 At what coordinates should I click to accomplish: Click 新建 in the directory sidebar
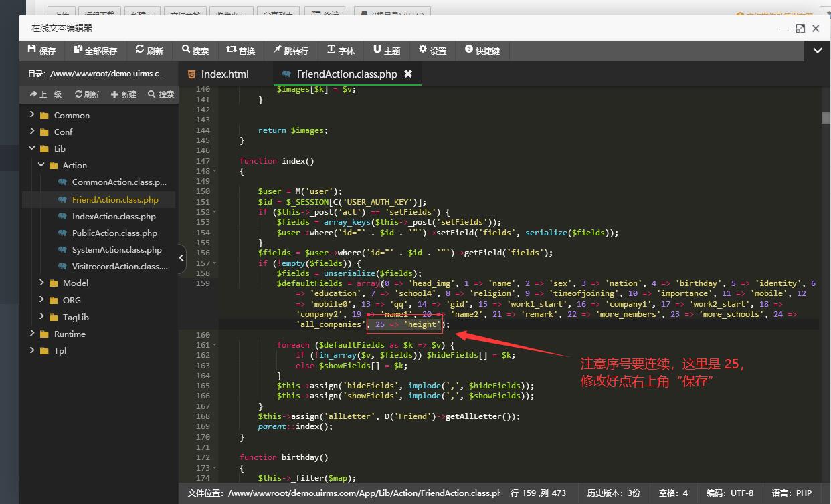tap(124, 94)
